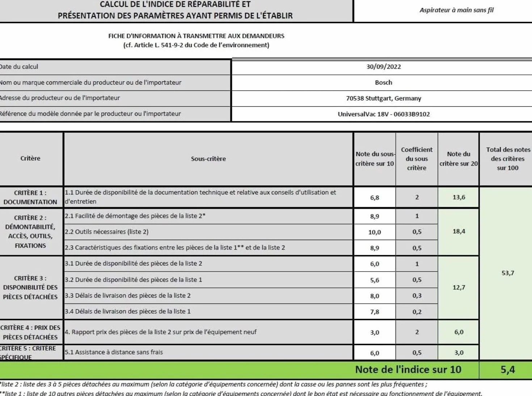532x396 pixels.
Task: Click the 10,0 sub-criterion score cell
Action: (375, 232)
